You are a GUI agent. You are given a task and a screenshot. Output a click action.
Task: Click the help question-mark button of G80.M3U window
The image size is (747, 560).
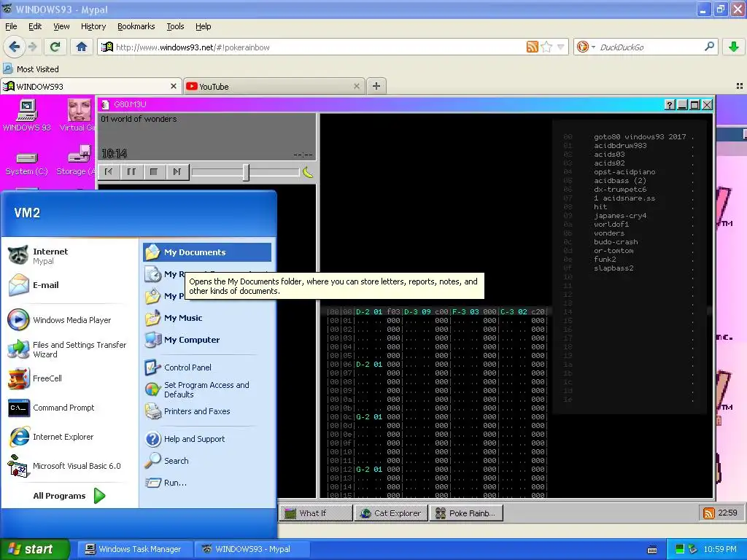(670, 105)
